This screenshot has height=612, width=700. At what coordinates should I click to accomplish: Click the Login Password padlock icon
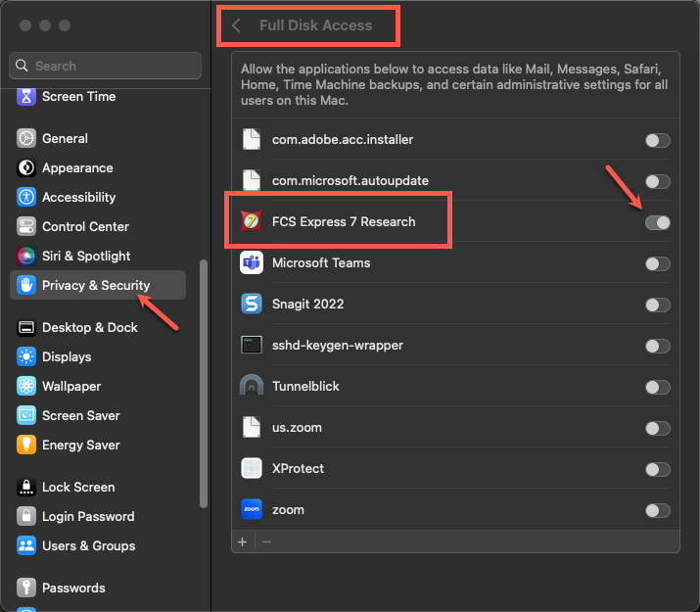pyautogui.click(x=26, y=516)
